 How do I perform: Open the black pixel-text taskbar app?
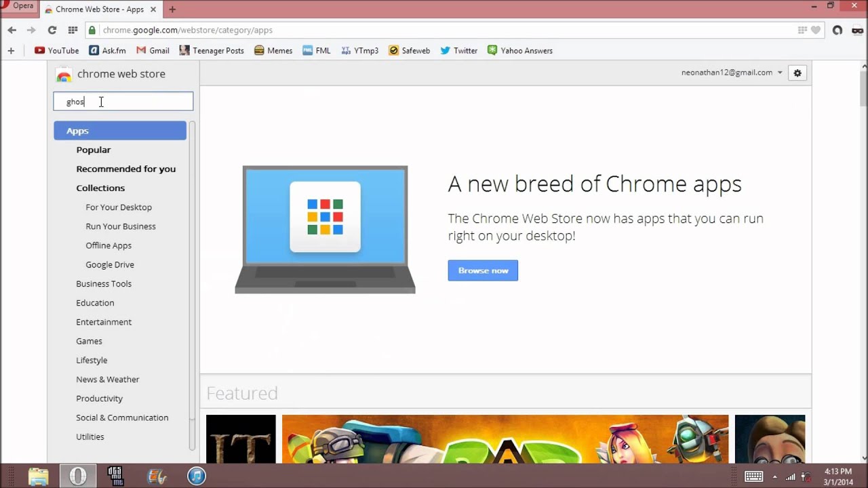click(x=116, y=476)
